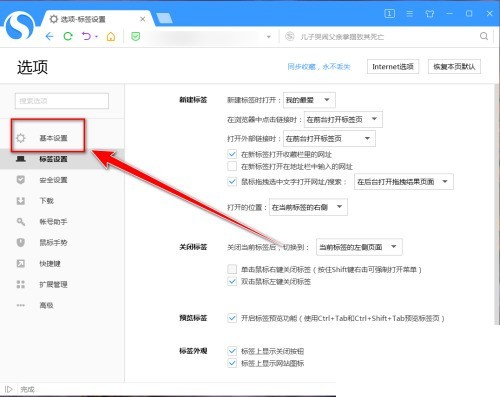This screenshot has height=397, width=500.
Task: Go back with the back arrow
Action: click(x=49, y=36)
